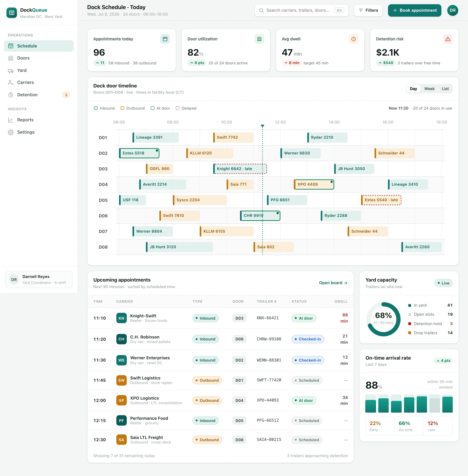Click Book appointment
The width and height of the screenshot is (468, 476).
414,10
